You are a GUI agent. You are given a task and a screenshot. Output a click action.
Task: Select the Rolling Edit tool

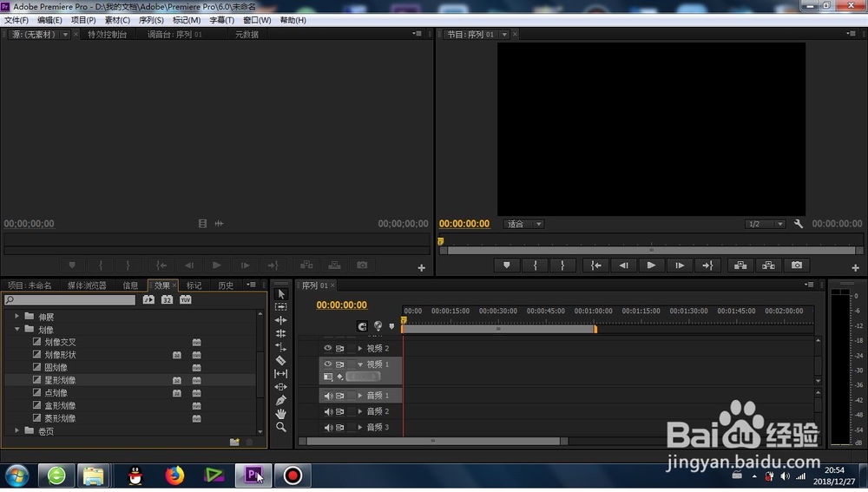280,333
